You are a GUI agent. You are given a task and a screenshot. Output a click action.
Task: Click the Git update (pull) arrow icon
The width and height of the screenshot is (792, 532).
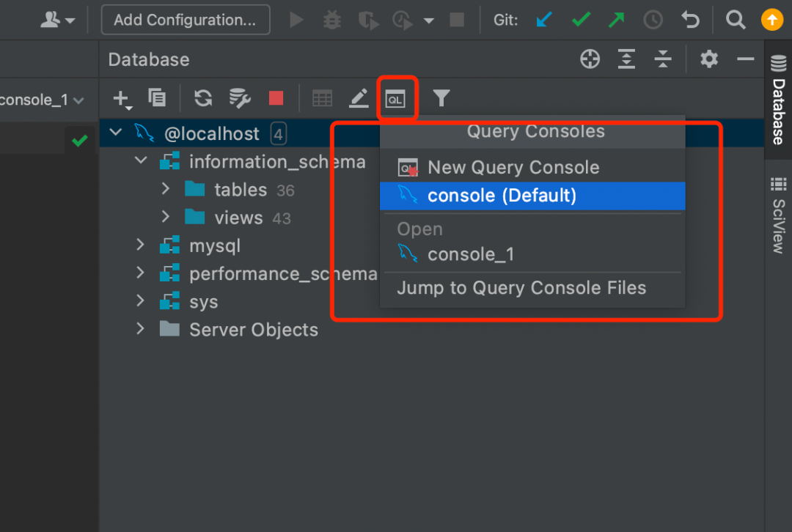(x=543, y=20)
